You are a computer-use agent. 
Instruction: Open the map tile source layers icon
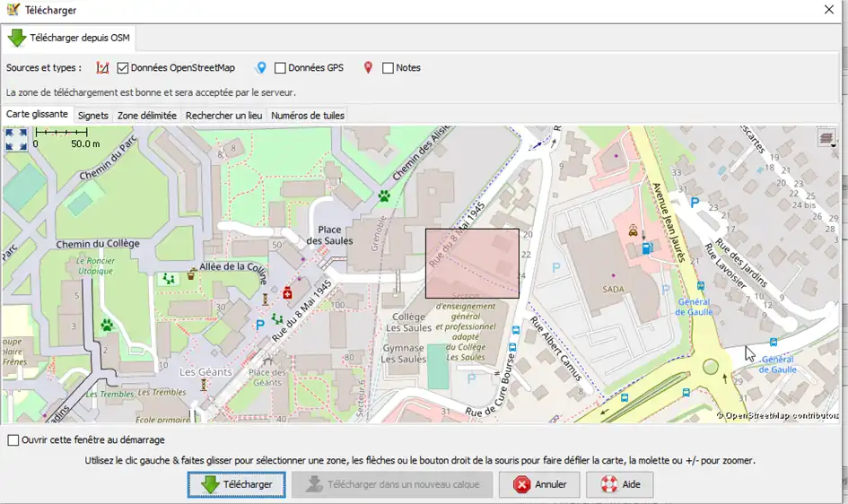tap(826, 137)
